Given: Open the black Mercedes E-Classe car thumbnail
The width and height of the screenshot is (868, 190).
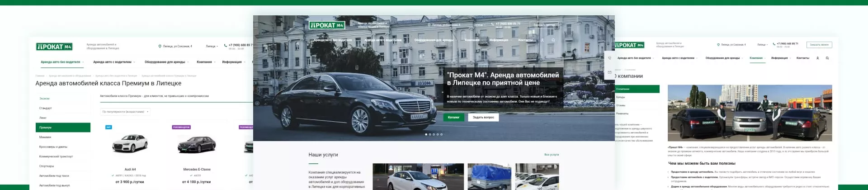Looking at the screenshot, I should tap(197, 145).
